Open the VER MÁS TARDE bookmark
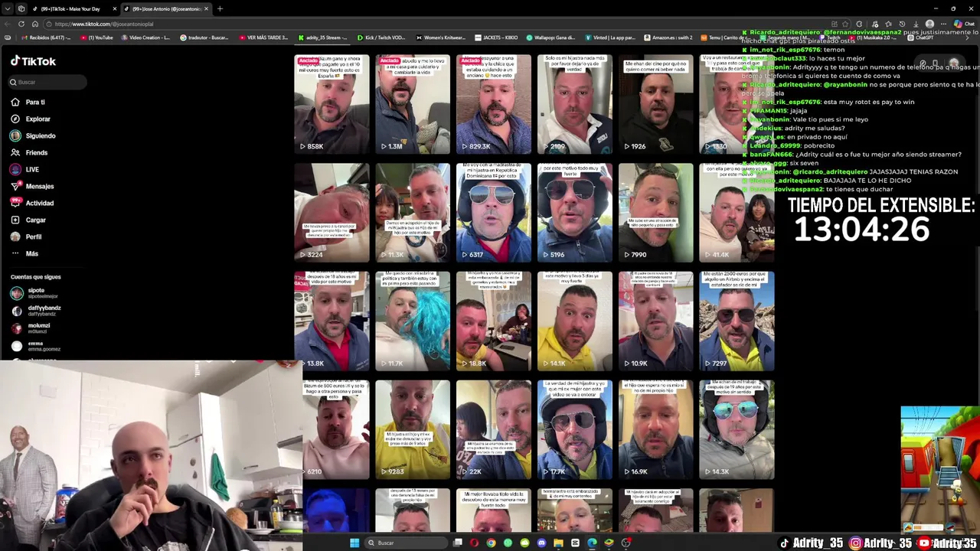 263,37
